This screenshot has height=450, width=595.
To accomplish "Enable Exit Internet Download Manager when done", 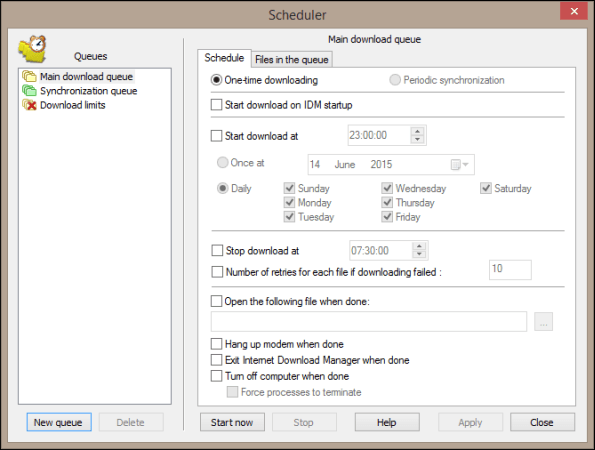I will point(216,360).
